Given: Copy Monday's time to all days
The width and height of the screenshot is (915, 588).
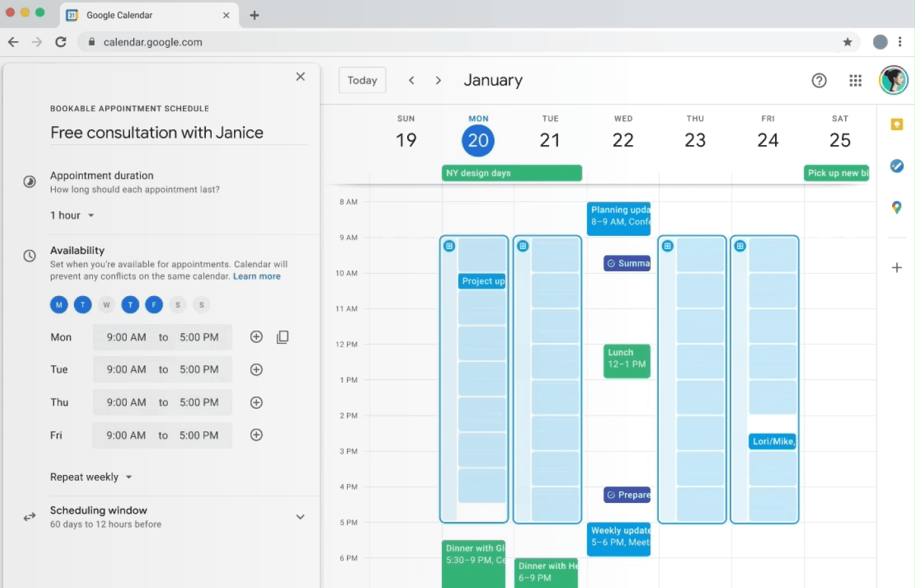Looking at the screenshot, I should [282, 337].
